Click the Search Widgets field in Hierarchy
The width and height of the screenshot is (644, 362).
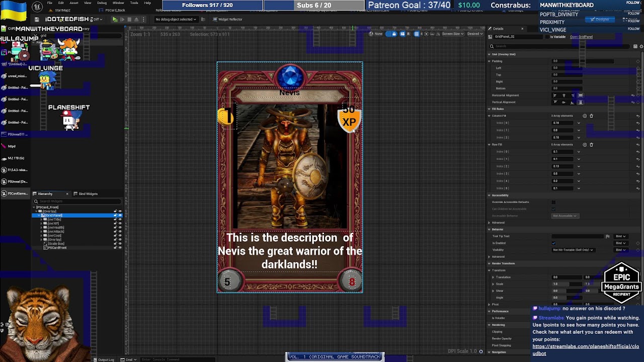tap(78, 201)
